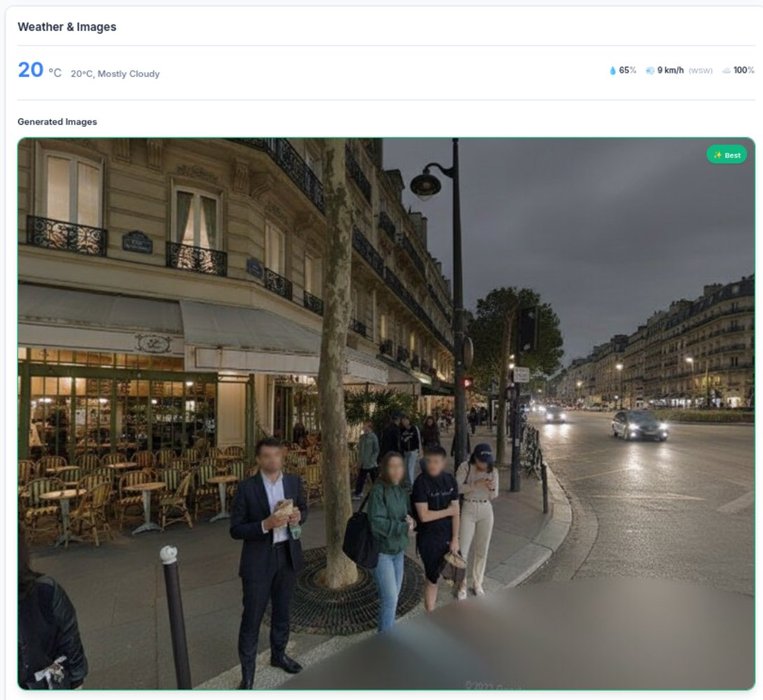
Task: Click the 9 km/h wind speed value
Action: click(671, 71)
